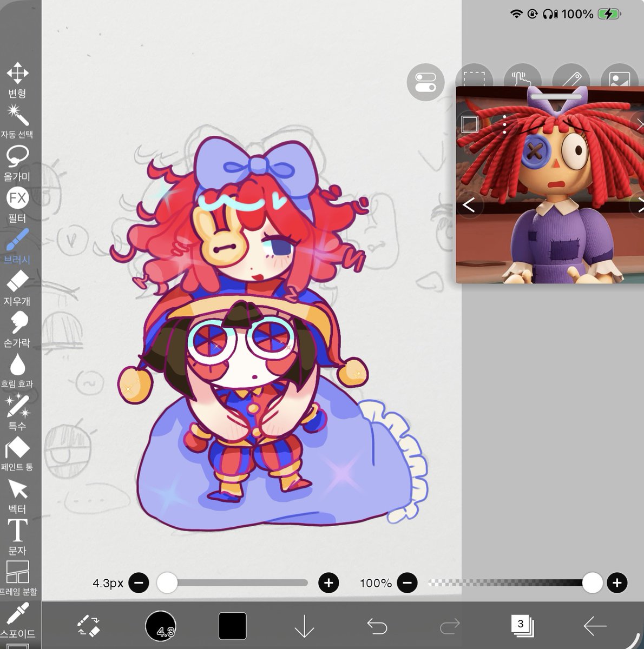Open the Frame Divider (프레임 분할) tool
644x649 pixels.
click(18, 579)
